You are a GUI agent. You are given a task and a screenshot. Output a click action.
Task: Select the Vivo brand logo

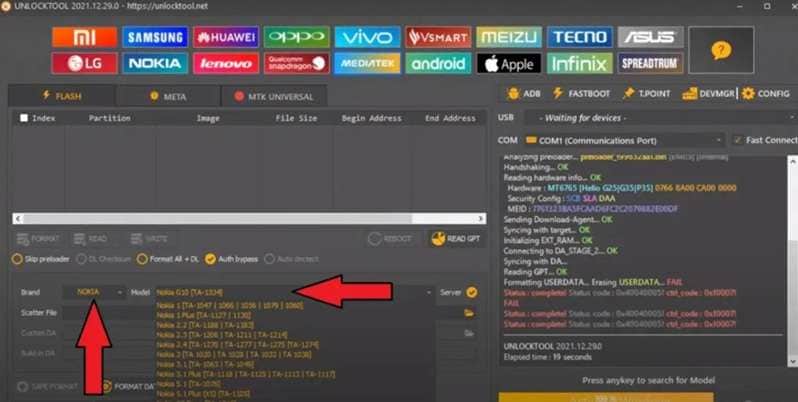367,37
